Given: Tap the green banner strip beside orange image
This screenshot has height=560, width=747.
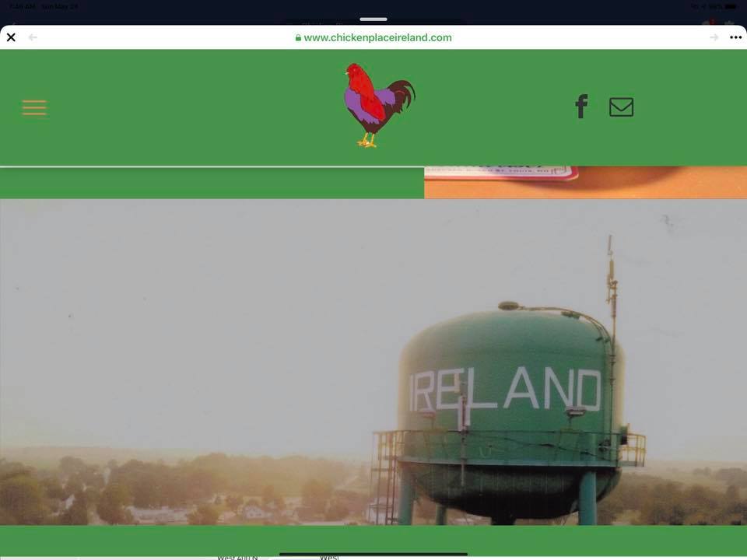Looking at the screenshot, I should click(x=212, y=184).
